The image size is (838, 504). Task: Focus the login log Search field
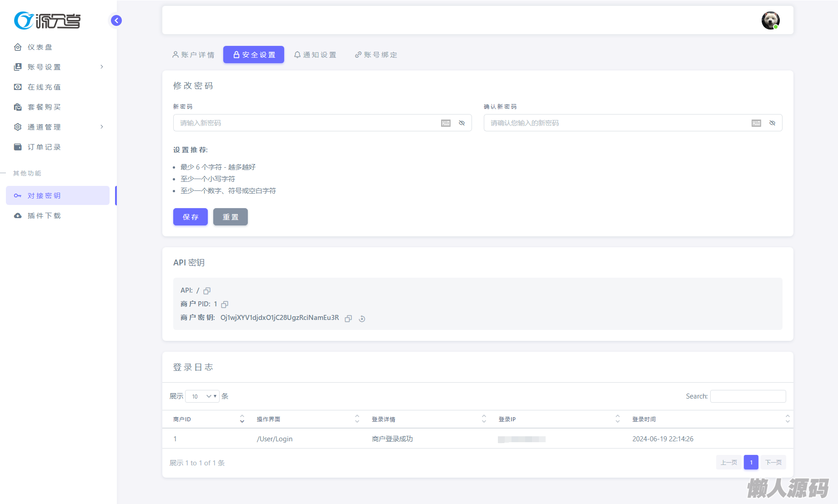tap(748, 396)
